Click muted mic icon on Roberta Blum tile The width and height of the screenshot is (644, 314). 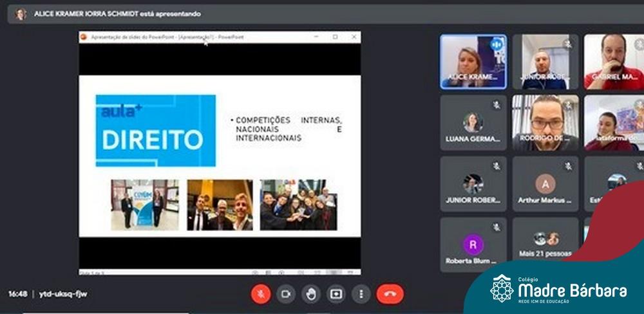tap(496, 226)
